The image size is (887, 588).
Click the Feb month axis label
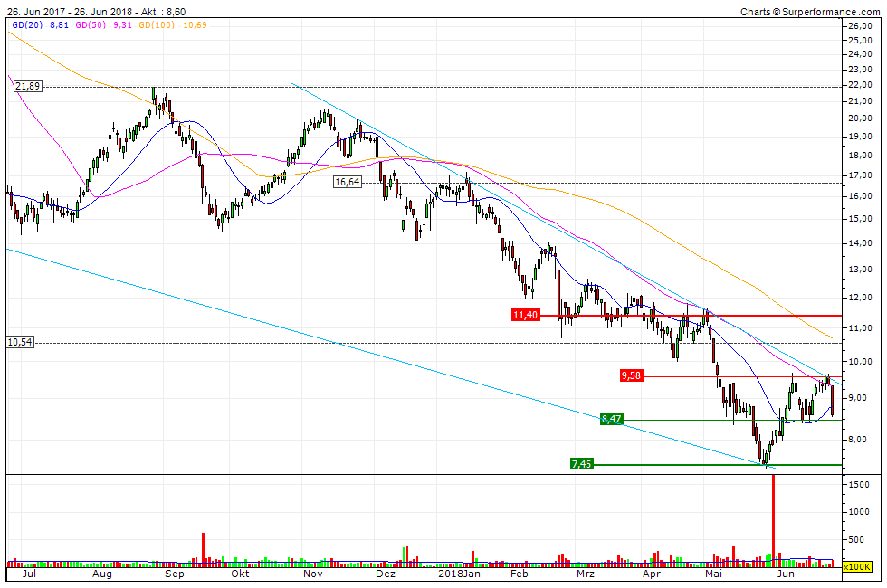coord(520,574)
